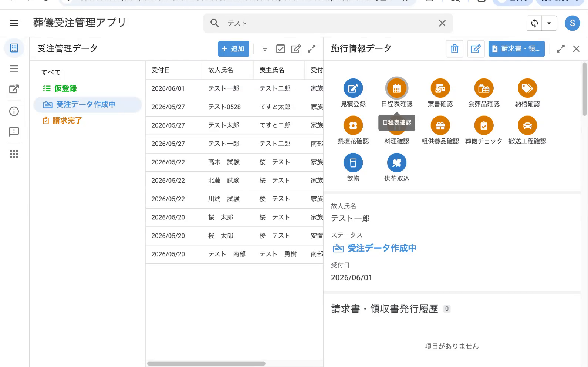Open row with 故人氏名 テスト0528

pyautogui.click(x=234, y=107)
